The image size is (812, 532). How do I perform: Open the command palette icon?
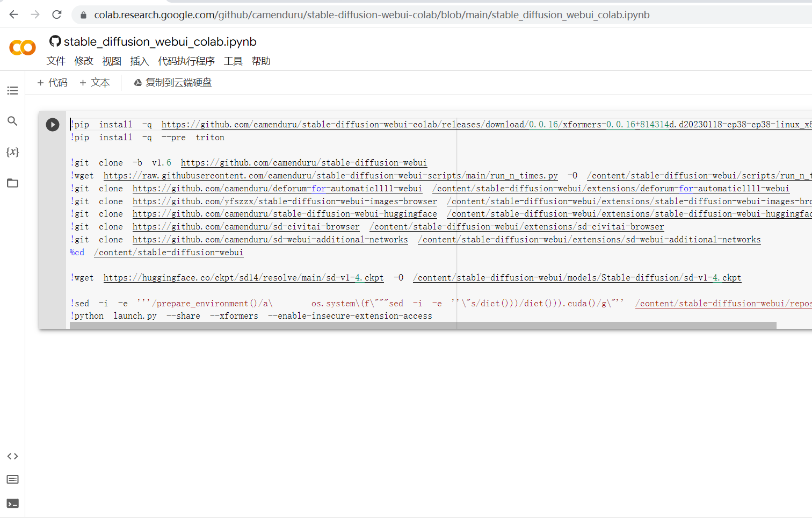coord(12,479)
